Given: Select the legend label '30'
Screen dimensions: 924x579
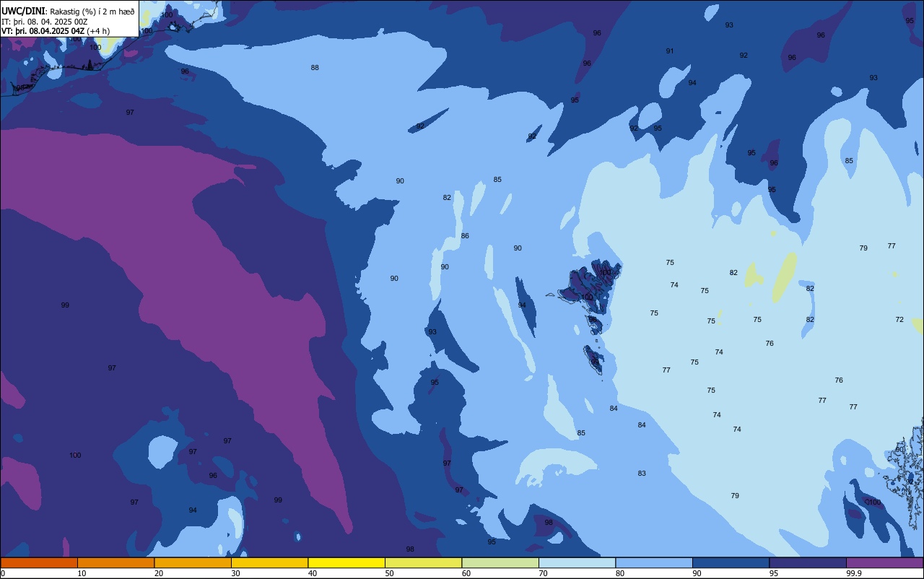Looking at the screenshot, I should tap(235, 573).
